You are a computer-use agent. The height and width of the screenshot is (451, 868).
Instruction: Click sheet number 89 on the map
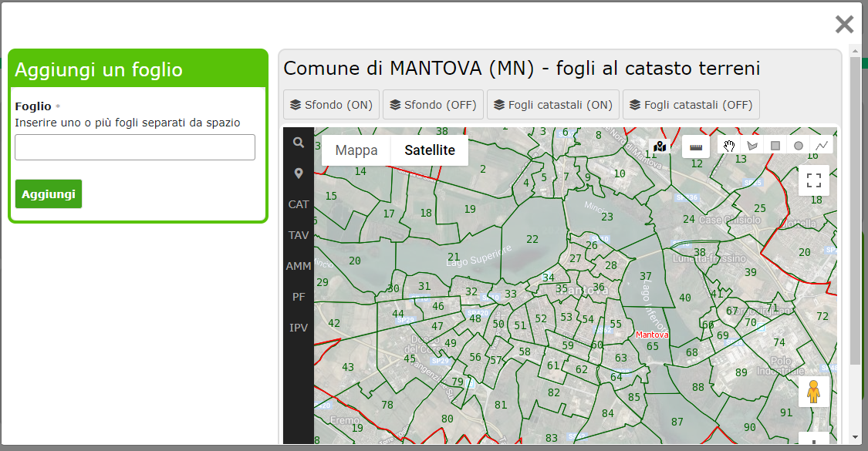click(x=741, y=372)
